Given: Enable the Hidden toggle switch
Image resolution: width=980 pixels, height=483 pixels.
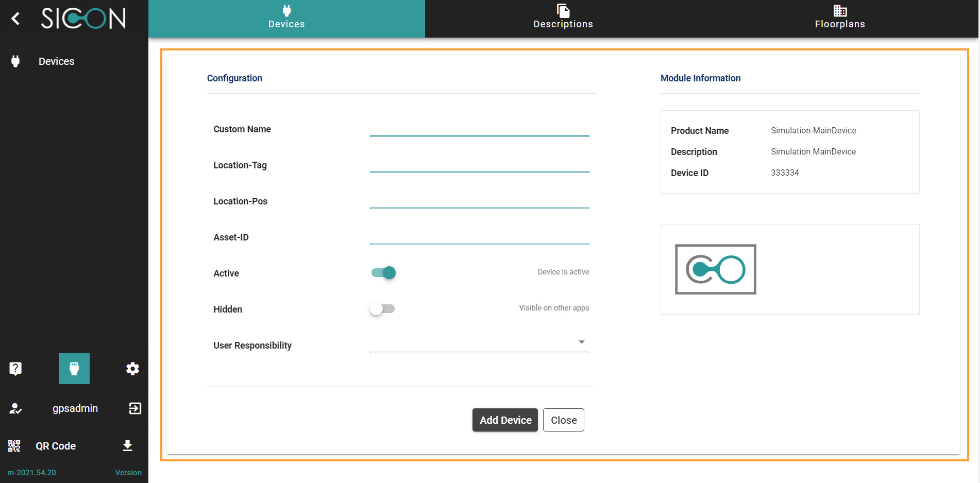Looking at the screenshot, I should coord(382,309).
